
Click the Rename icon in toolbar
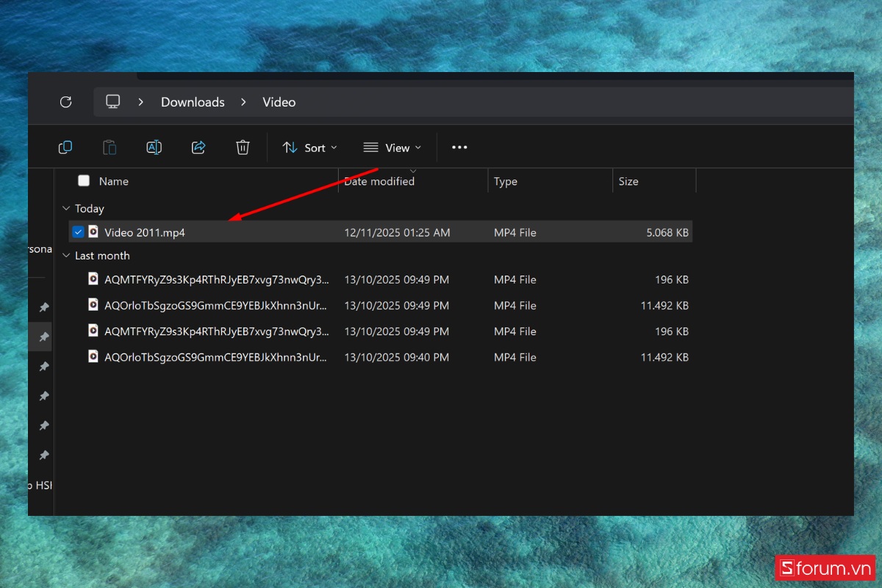pyautogui.click(x=154, y=148)
